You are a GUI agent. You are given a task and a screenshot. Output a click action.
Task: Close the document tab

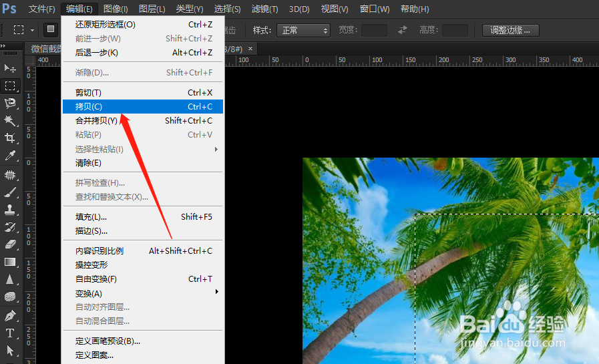click(250, 49)
